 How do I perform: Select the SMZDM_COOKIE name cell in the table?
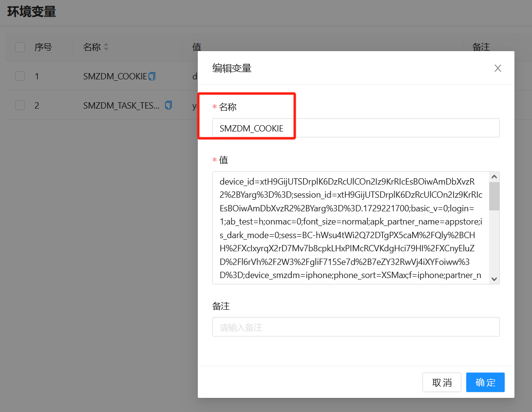(x=115, y=76)
